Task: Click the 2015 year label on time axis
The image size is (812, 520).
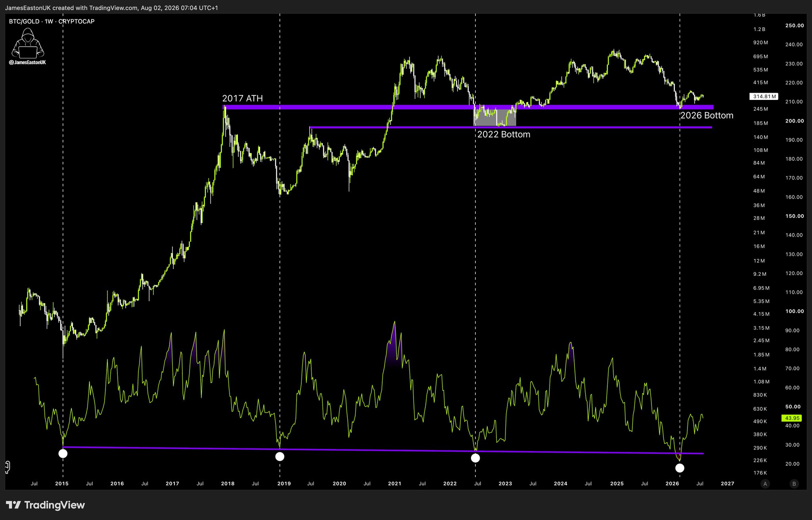Action: 62,484
